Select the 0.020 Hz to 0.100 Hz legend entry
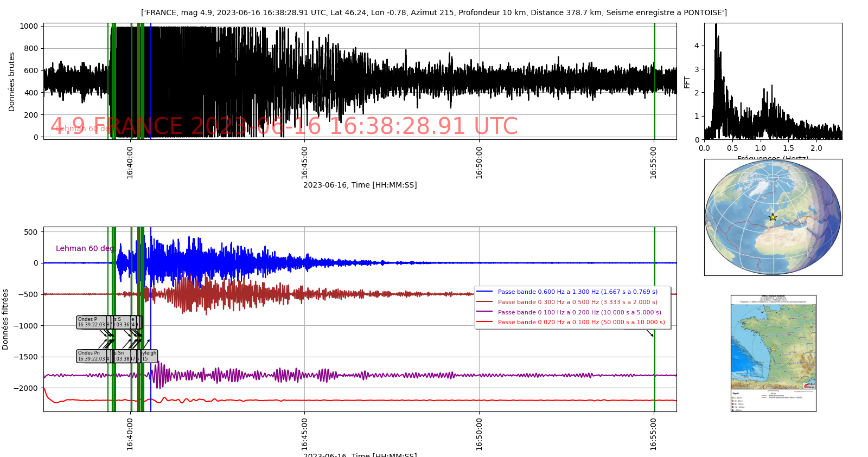The image size is (868, 457). click(x=581, y=322)
